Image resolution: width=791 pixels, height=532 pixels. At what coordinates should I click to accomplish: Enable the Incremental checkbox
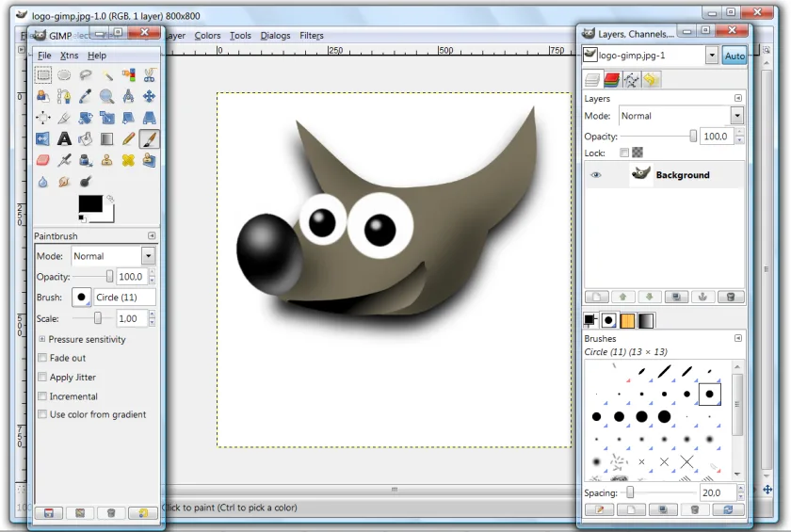43,395
